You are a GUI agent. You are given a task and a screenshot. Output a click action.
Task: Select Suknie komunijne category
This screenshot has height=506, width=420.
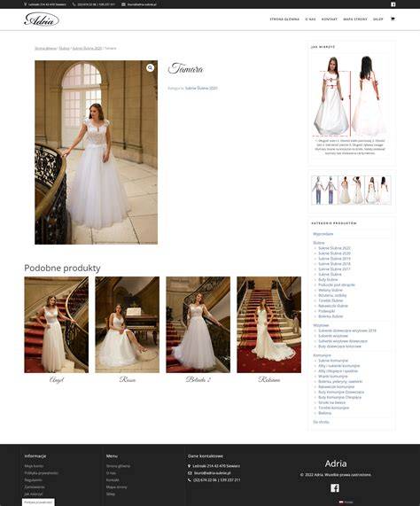pyautogui.click(x=333, y=361)
